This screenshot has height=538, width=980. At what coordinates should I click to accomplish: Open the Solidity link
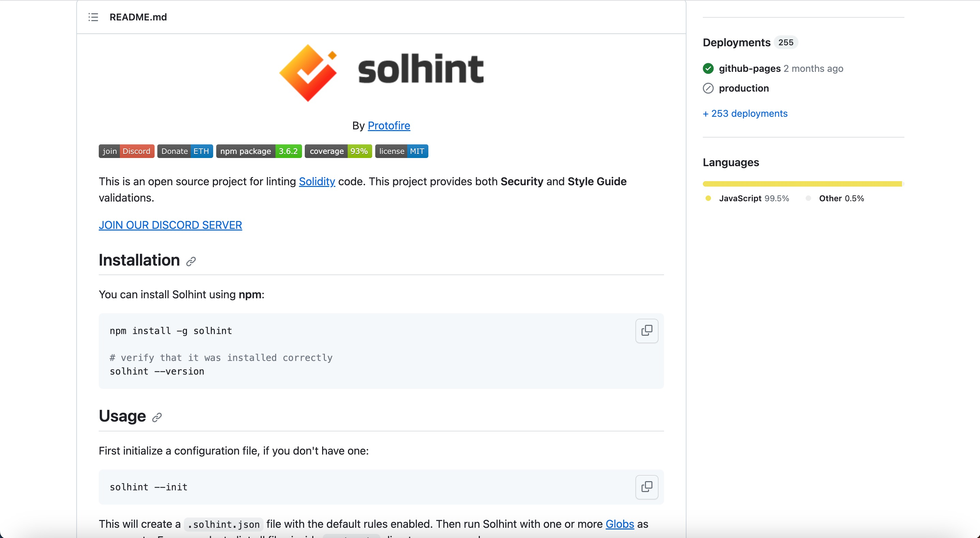coord(317,181)
